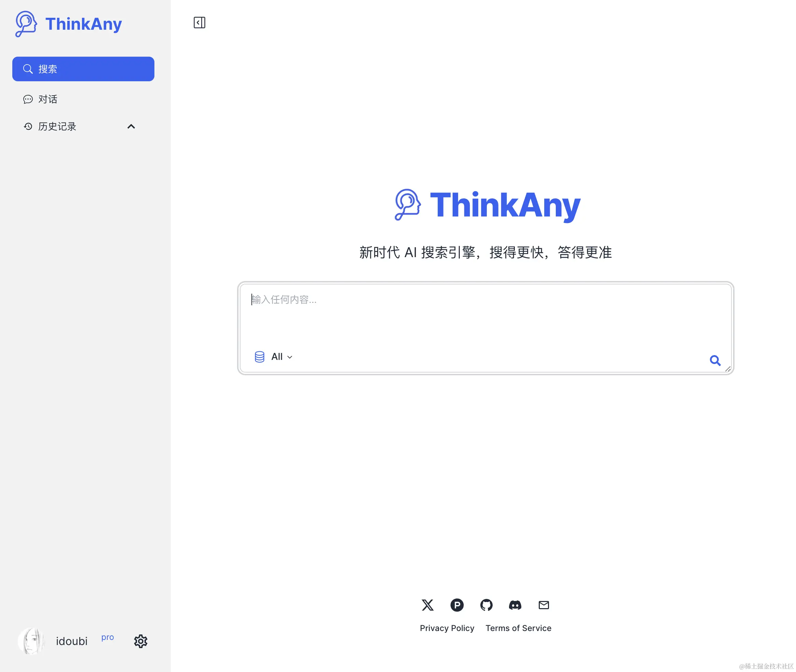796x672 pixels.
Task: Collapse the 历史记录 history section chevron
Action: tap(131, 126)
